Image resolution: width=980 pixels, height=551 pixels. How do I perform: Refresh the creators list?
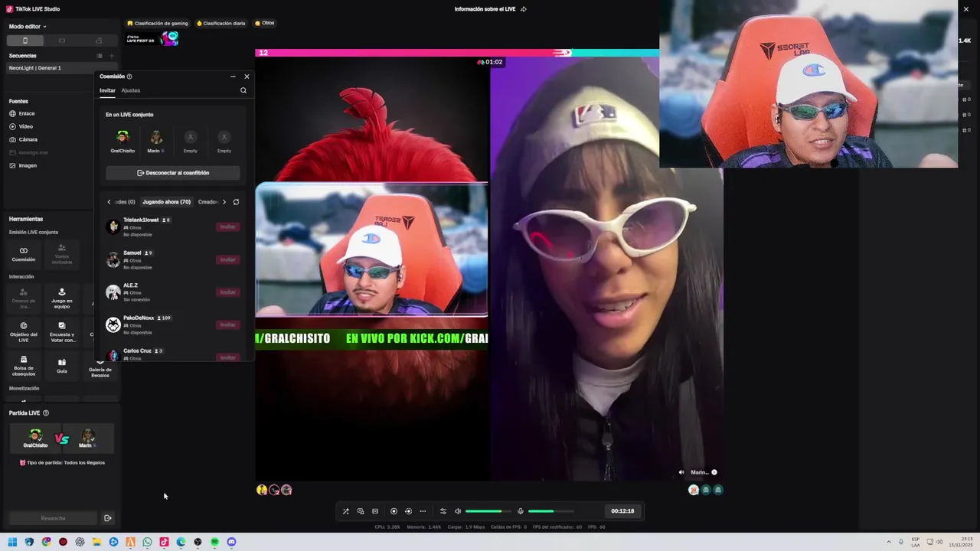[x=236, y=202]
